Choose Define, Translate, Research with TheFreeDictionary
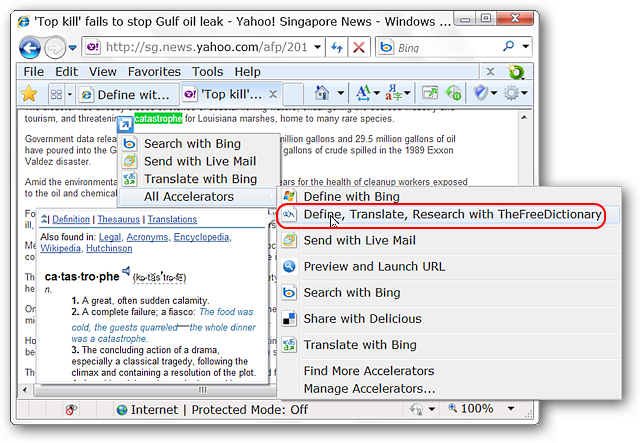 tap(449, 214)
